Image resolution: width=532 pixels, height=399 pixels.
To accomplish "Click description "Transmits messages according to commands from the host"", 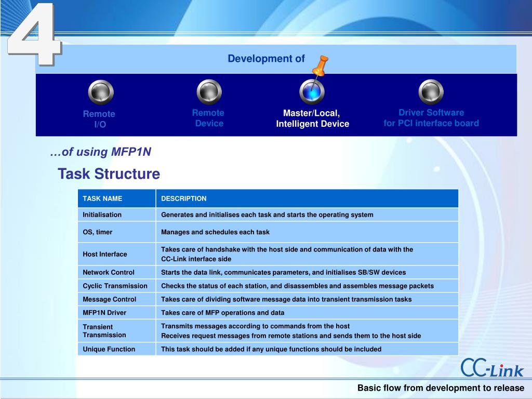I will point(307,331).
